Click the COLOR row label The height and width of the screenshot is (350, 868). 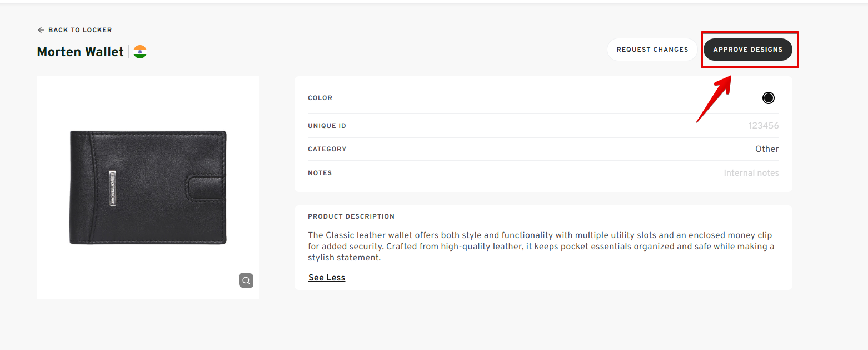pos(320,98)
